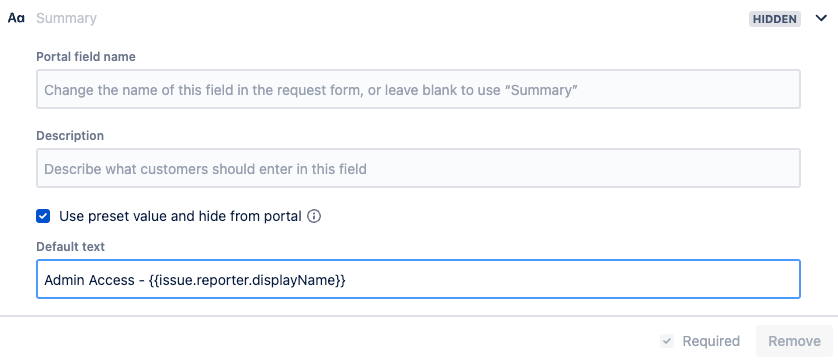The height and width of the screenshot is (361, 838).
Task: Click the 'leave blank to use Summary' placeholder
Action: click(485, 90)
